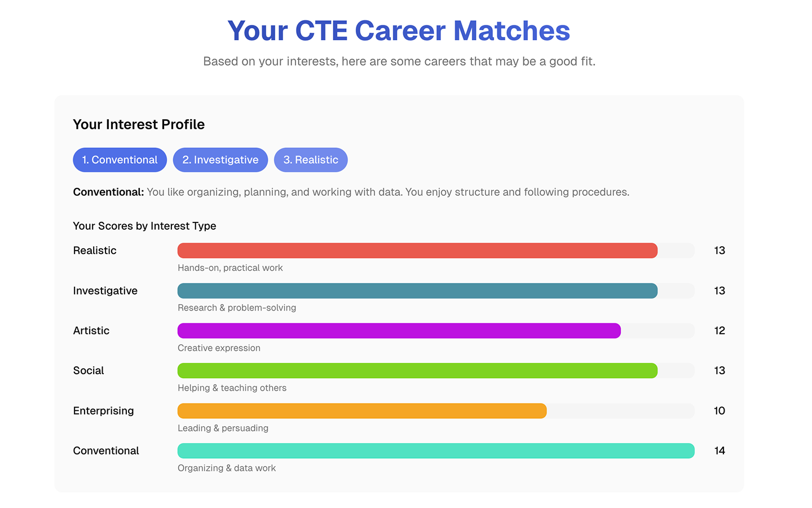
Task: Click the 'Your Scores by Interest Type' label
Action: 144,226
